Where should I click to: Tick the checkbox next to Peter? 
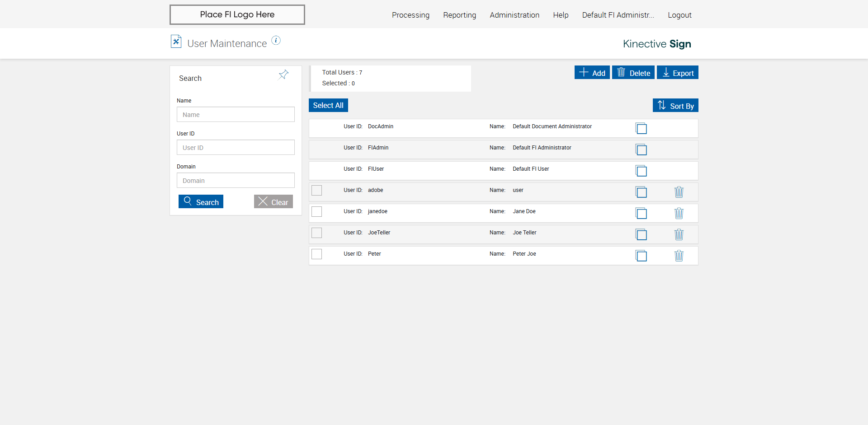[317, 254]
